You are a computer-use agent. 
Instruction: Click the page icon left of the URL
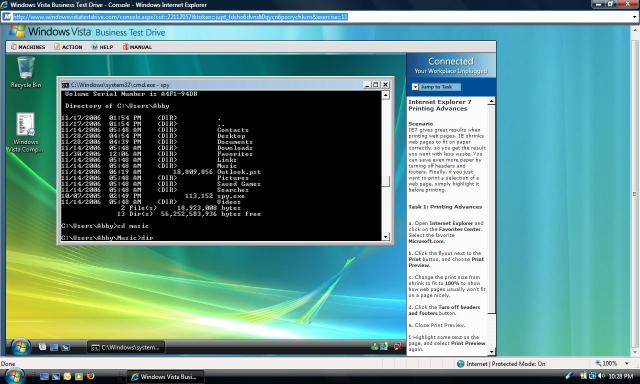(x=7, y=17)
